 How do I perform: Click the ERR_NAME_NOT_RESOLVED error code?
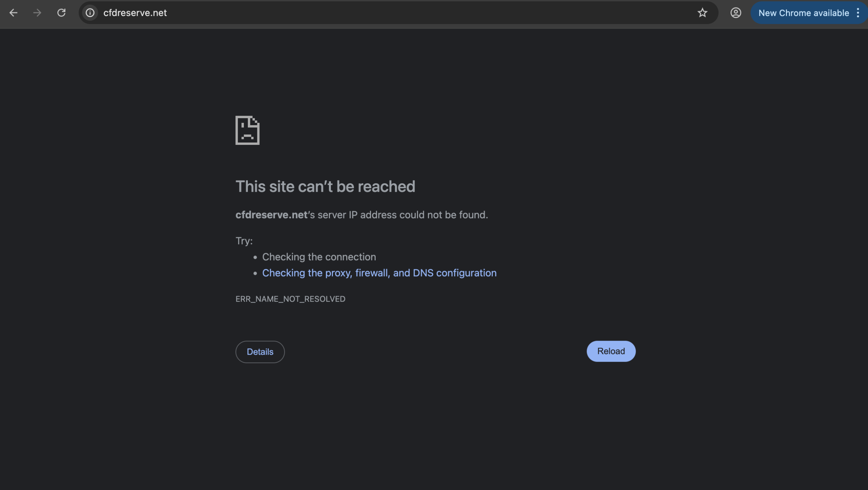[x=290, y=299]
